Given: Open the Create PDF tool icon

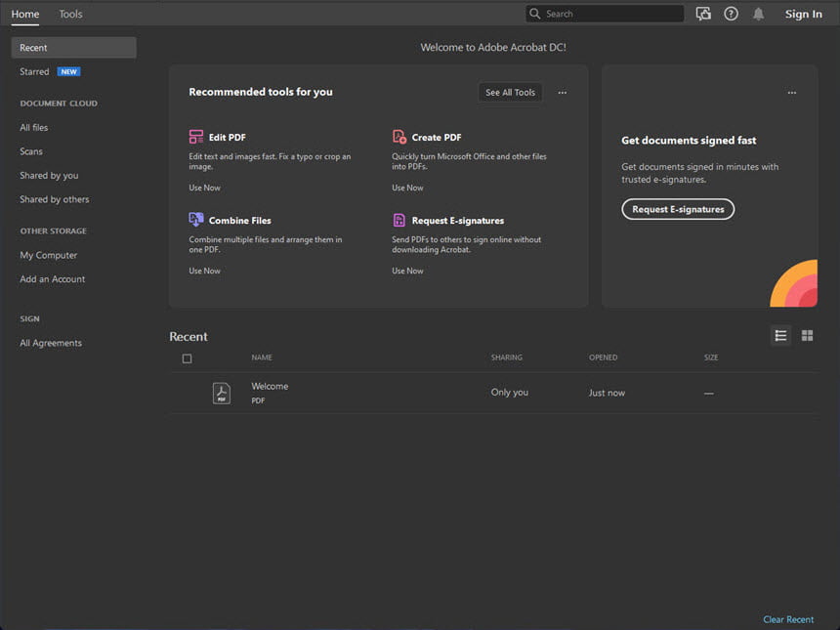Looking at the screenshot, I should click(399, 137).
